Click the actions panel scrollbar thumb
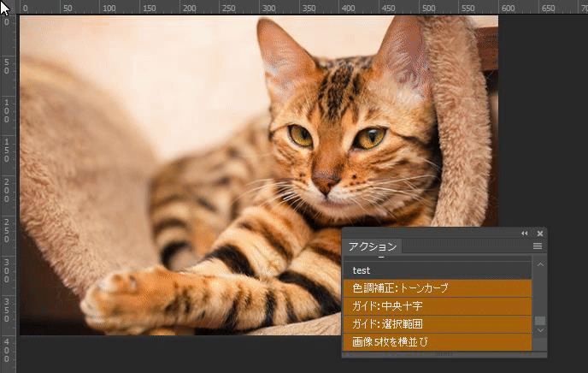This screenshot has height=373, width=588. [x=540, y=321]
